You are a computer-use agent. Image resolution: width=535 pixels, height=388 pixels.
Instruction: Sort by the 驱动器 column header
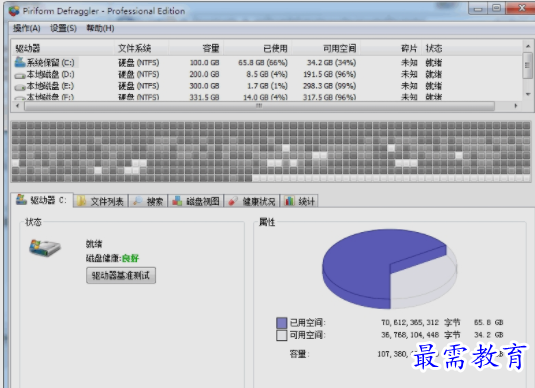pos(63,48)
